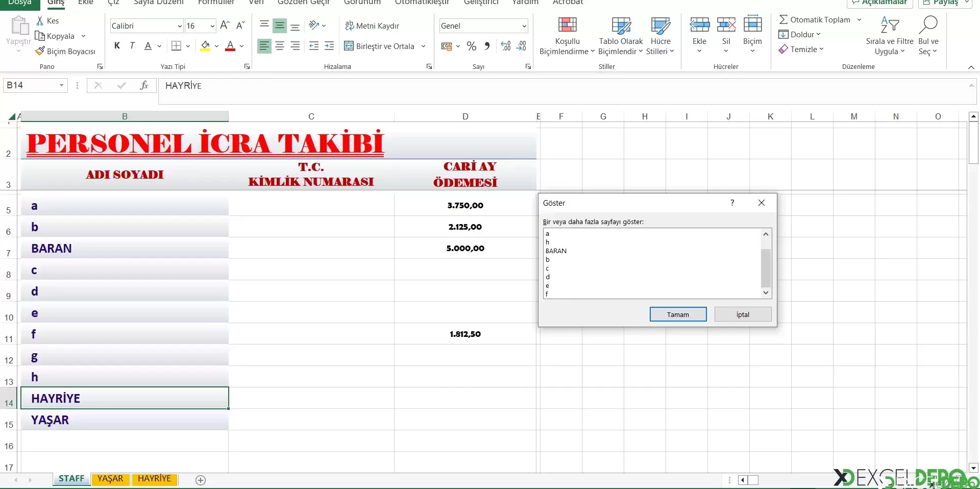The width and height of the screenshot is (980, 489).
Task: Add a new sheet with the plus icon
Action: pyautogui.click(x=201, y=480)
